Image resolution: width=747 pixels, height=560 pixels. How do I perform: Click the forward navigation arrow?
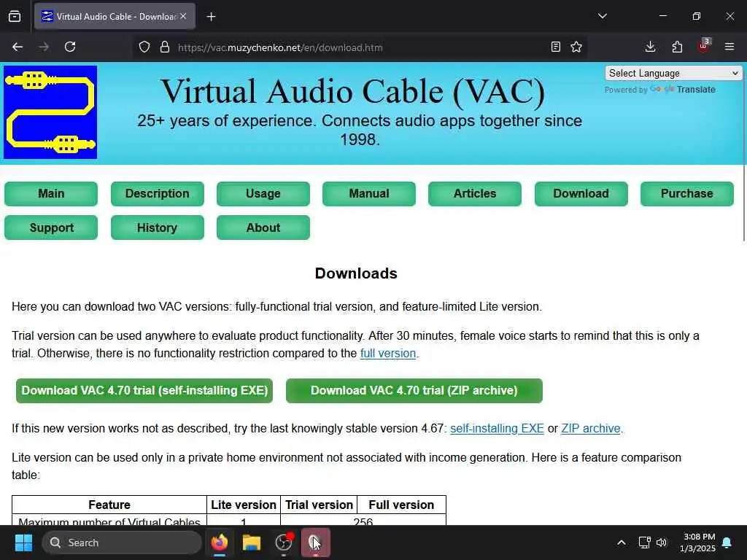[44, 47]
